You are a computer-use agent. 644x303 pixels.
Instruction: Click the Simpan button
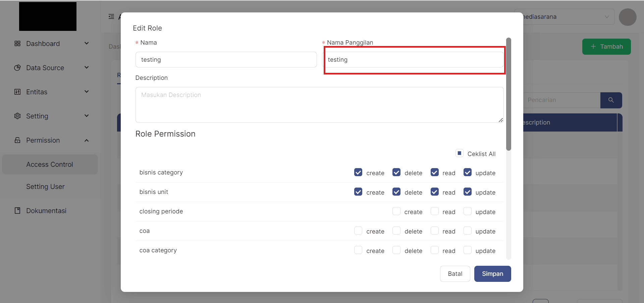point(492,274)
